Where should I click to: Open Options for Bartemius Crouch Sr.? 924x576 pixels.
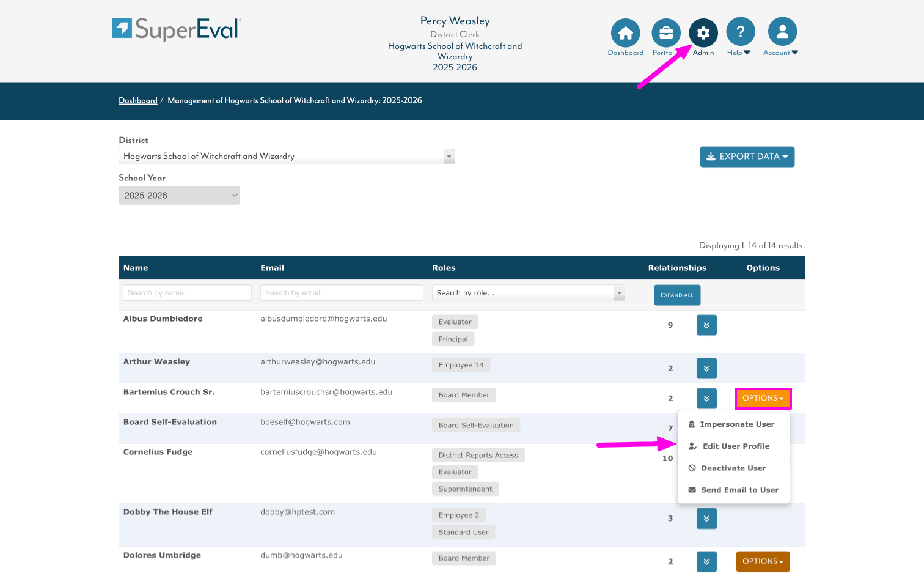click(763, 398)
